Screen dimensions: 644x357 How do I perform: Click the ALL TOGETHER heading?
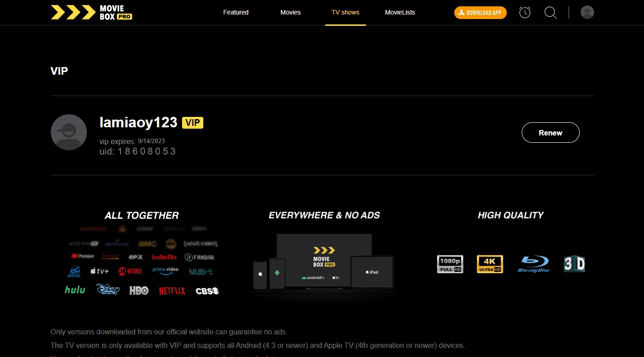(x=142, y=216)
